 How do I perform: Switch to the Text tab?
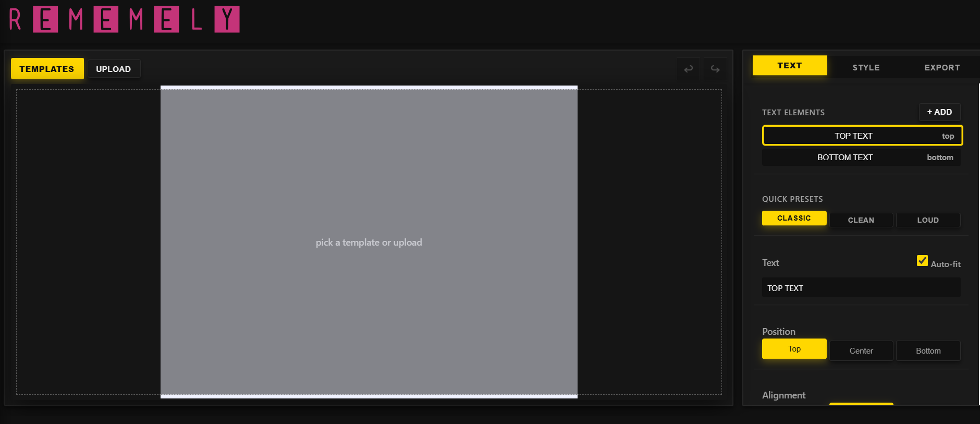[790, 65]
